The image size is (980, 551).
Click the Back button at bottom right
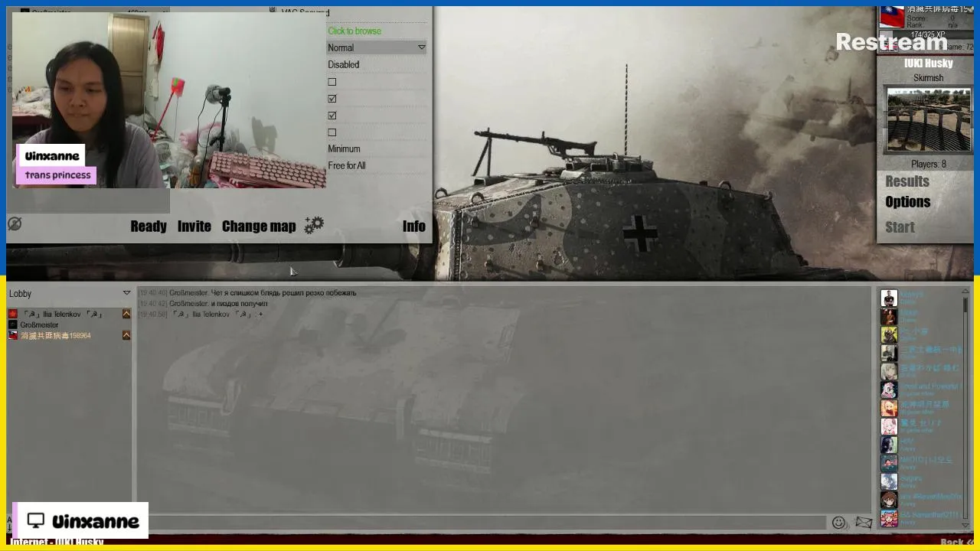click(956, 543)
